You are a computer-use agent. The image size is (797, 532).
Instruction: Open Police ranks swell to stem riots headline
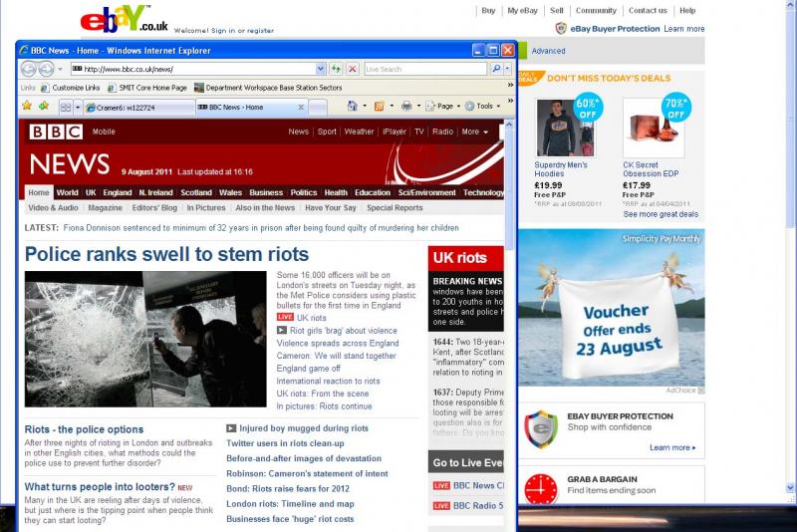click(x=166, y=254)
